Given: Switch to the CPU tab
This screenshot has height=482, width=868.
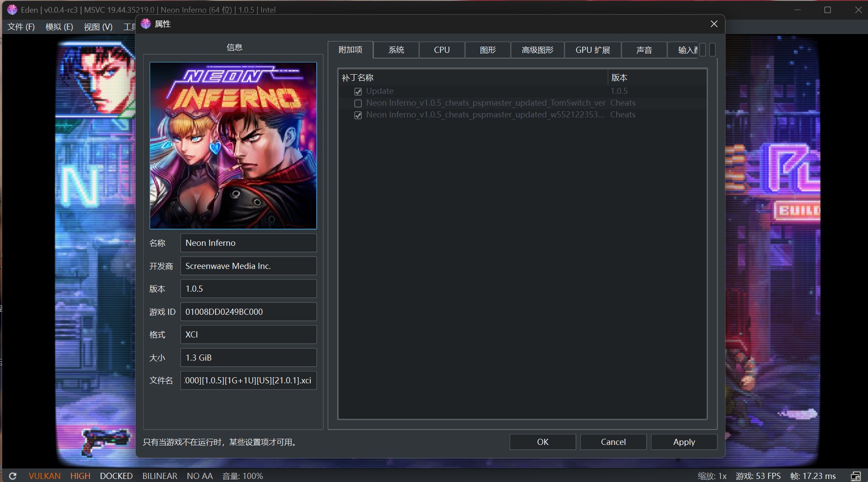Looking at the screenshot, I should [x=442, y=50].
